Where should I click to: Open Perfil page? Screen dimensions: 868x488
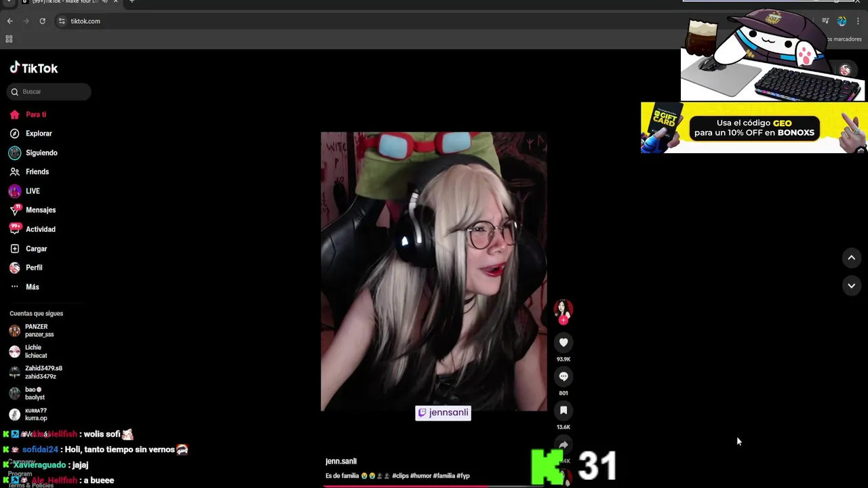(x=34, y=268)
